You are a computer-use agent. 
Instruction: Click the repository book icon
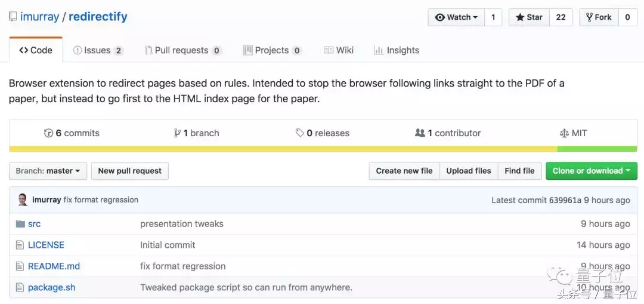(x=13, y=17)
